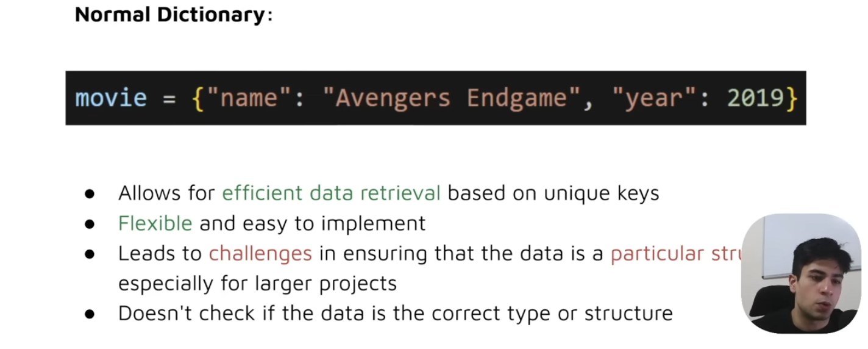Click the presenter webcam thumbnail
868x349 pixels.
[x=800, y=273]
